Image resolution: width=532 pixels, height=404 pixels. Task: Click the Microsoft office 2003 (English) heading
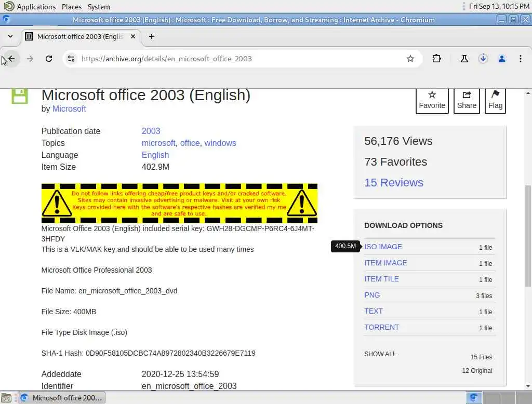point(146,96)
